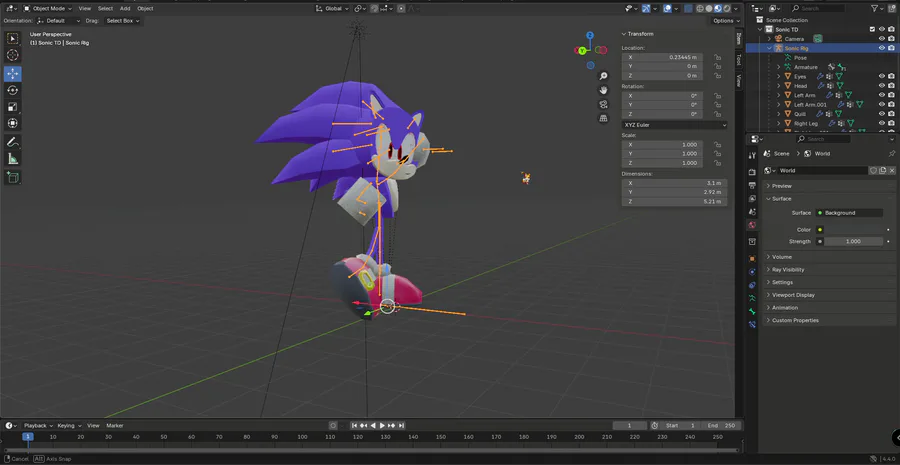900x465 pixels.
Task: Click the viewport zoom magnifier icon
Action: pyautogui.click(x=603, y=76)
